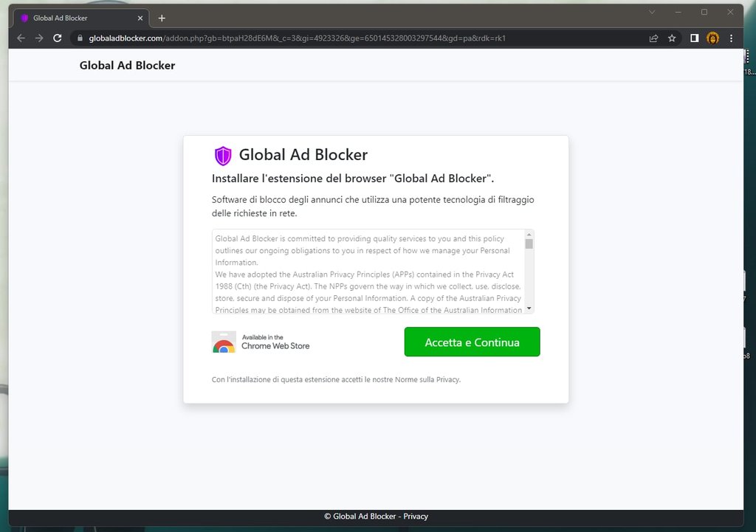Open the Chrome Web Store link text
The height and width of the screenshot is (532, 756).
[275, 342]
